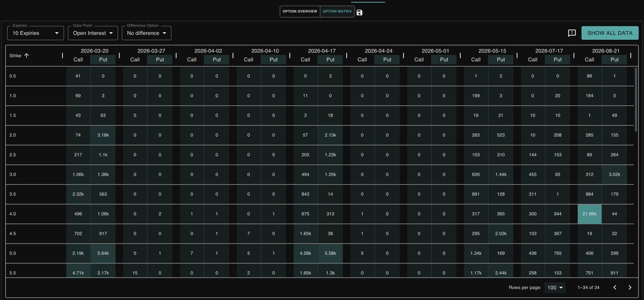The width and height of the screenshot is (644, 300).
Task: Click the 1.17k call cell
Action: point(476,272)
